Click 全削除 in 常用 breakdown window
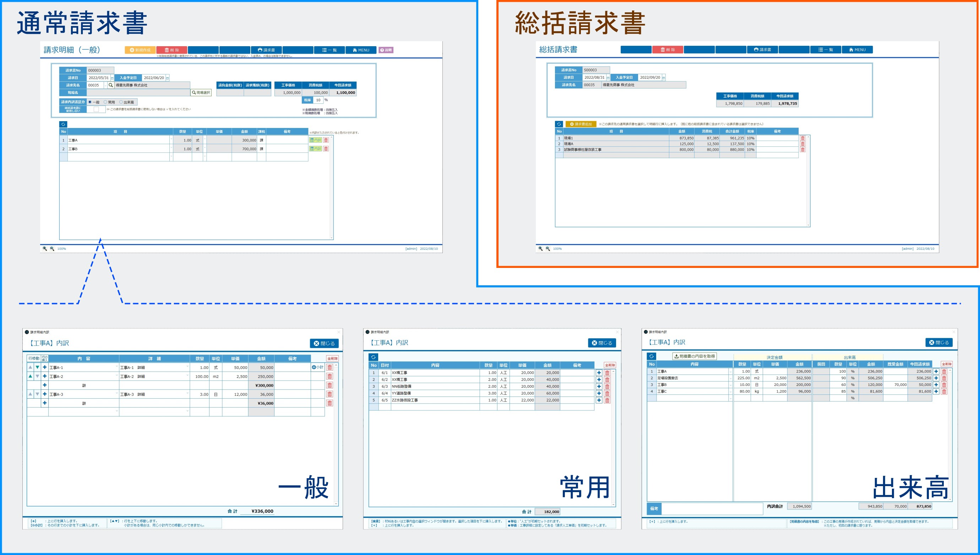The image size is (980, 555). click(610, 365)
